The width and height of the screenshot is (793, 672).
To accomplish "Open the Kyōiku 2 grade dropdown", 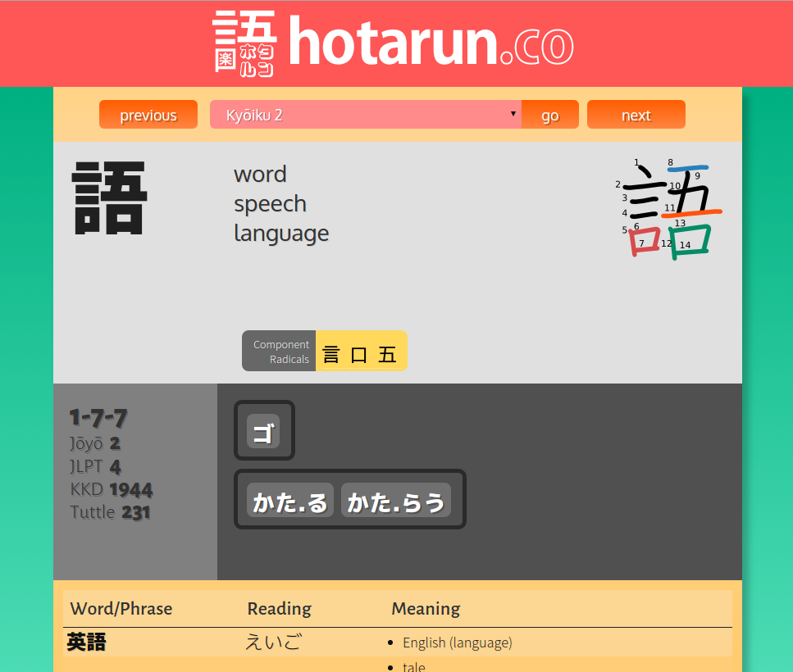I will click(366, 115).
